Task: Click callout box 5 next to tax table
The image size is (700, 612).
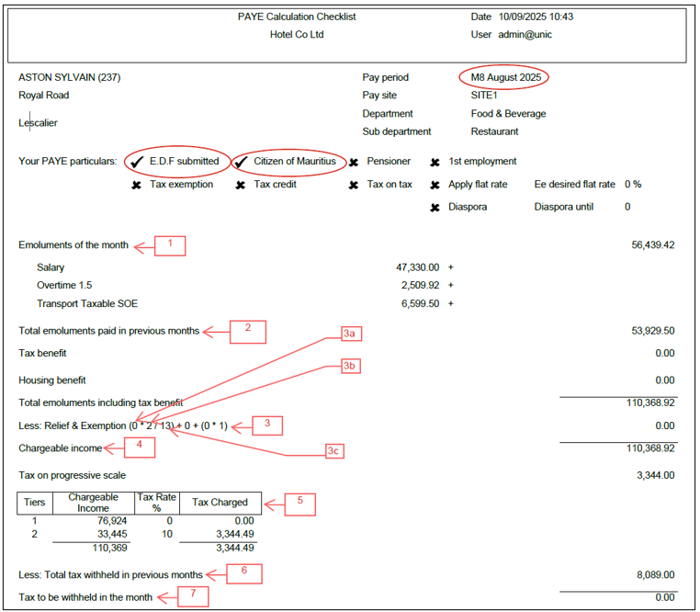Action: [x=299, y=503]
